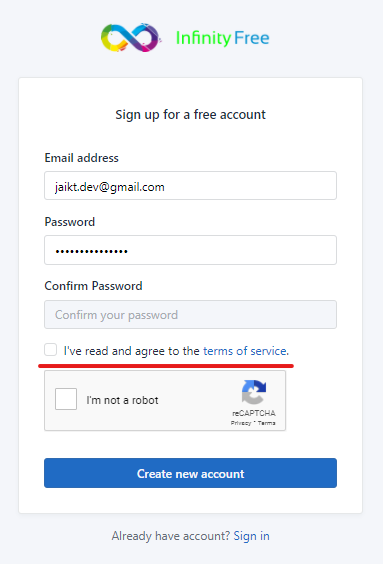Follow the Sign in link
The image size is (383, 564).
pyautogui.click(x=251, y=536)
